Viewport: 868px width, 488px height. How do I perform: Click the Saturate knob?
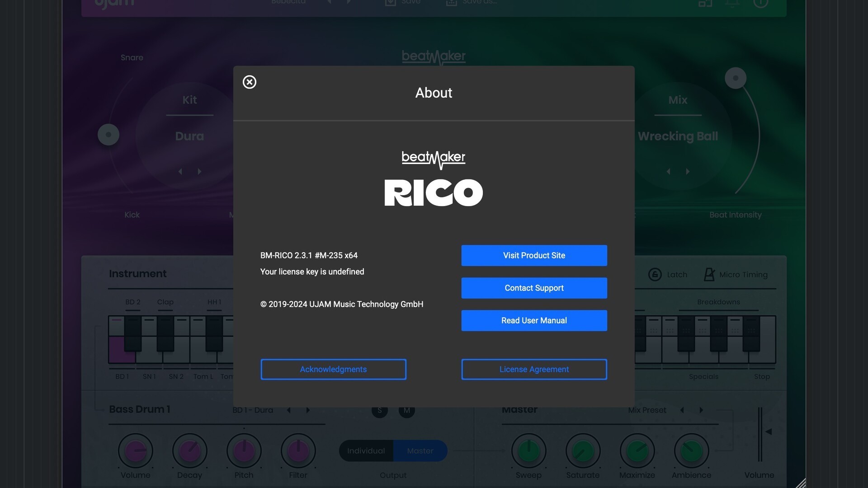582,450
